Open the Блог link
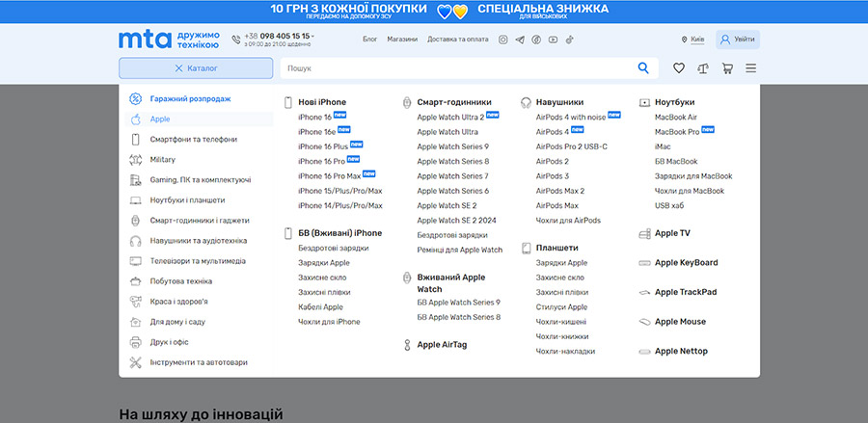The height and width of the screenshot is (423, 868). [x=369, y=40]
